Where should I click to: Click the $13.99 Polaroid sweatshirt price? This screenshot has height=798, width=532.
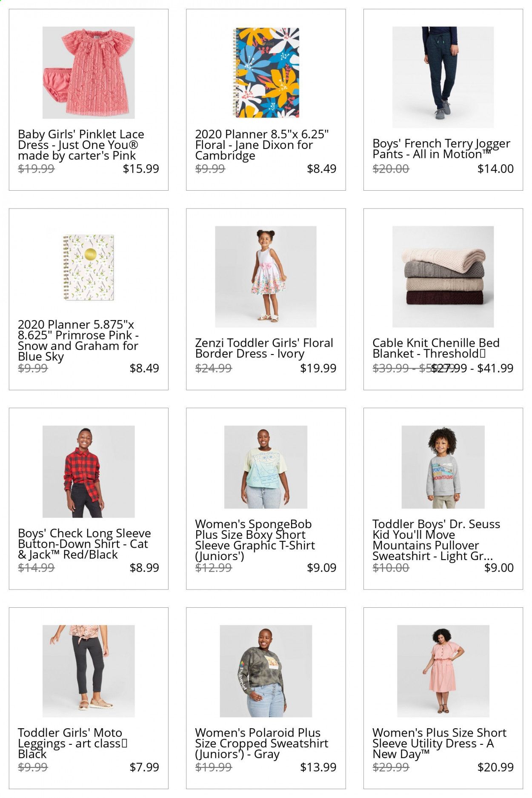pos(318,767)
